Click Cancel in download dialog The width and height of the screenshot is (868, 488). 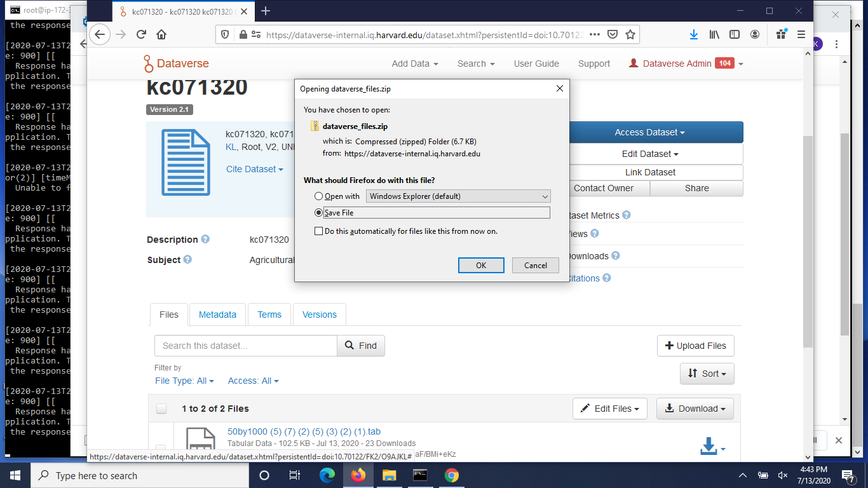tap(536, 265)
